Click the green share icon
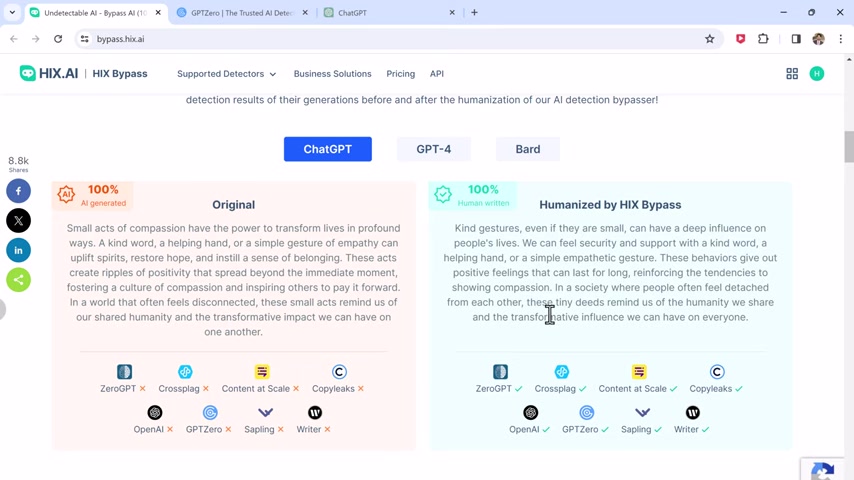Image resolution: width=854 pixels, height=480 pixels. (x=19, y=280)
